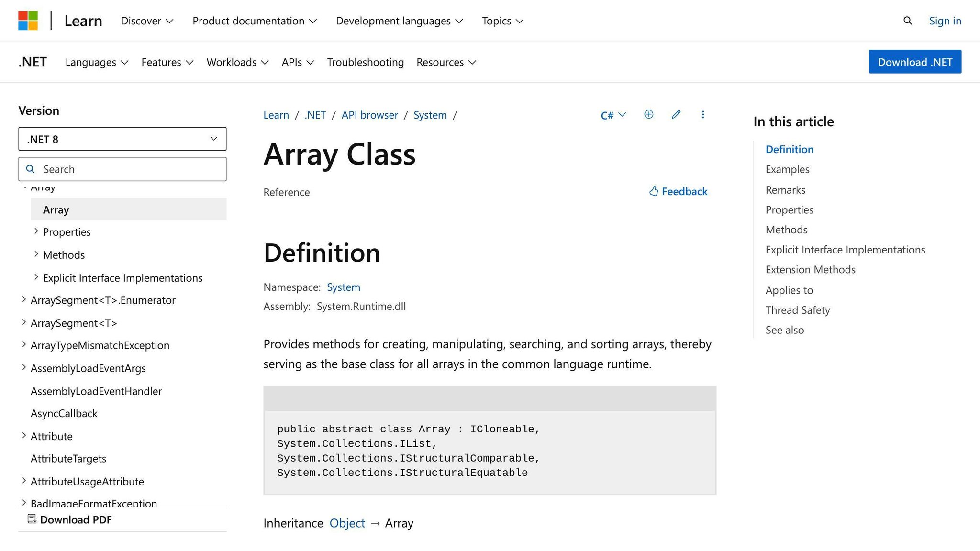The width and height of the screenshot is (980, 551).
Task: Click the magnifier inside the sidebar search box
Action: 31,169
